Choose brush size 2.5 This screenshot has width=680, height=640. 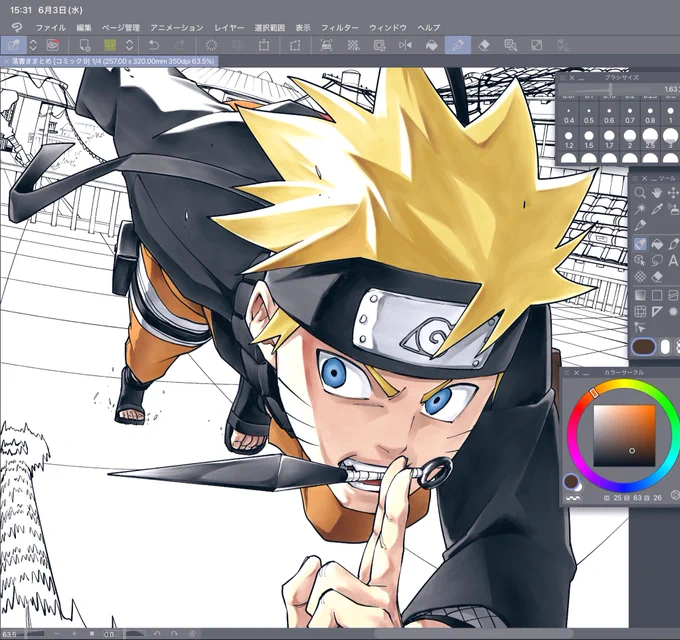pyautogui.click(x=650, y=139)
